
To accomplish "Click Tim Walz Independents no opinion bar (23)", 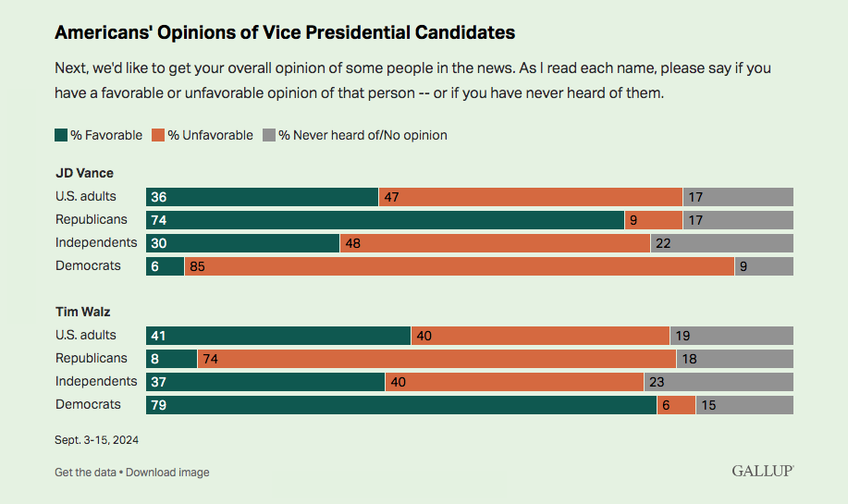I will [719, 382].
